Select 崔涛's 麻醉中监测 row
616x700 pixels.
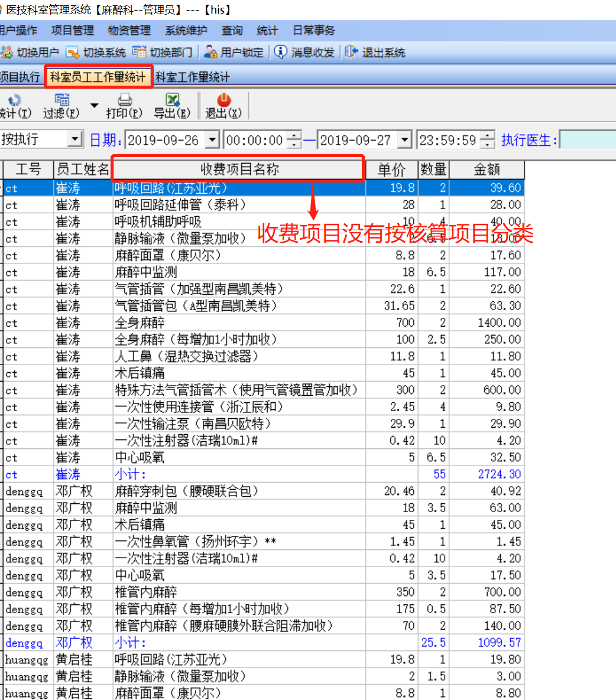(x=264, y=272)
